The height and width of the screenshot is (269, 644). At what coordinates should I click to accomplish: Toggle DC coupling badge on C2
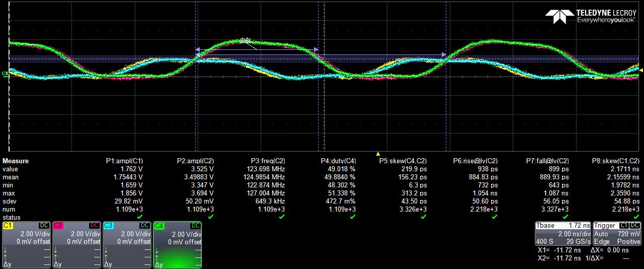pyautogui.click(x=94, y=226)
